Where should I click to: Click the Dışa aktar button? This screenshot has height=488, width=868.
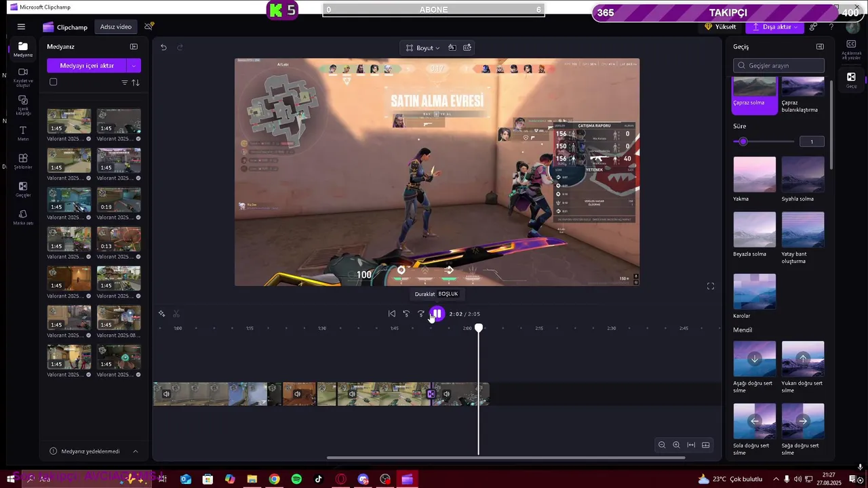pos(775,27)
